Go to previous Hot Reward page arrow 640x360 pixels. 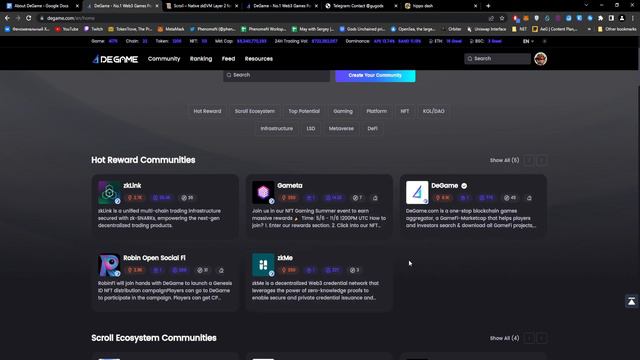[x=529, y=160]
